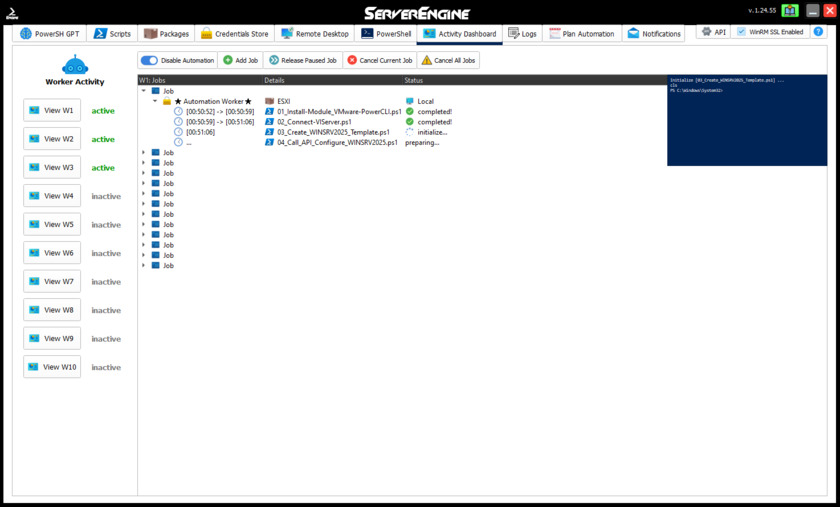The image size is (840, 507).
Task: Click the API button
Action: pos(714,32)
